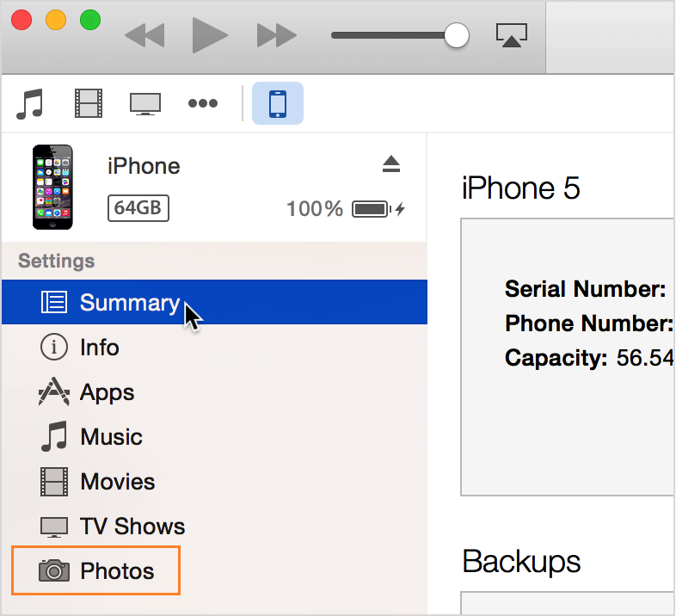Adjust the volume slider knob
The height and width of the screenshot is (616, 676).
pos(457,35)
